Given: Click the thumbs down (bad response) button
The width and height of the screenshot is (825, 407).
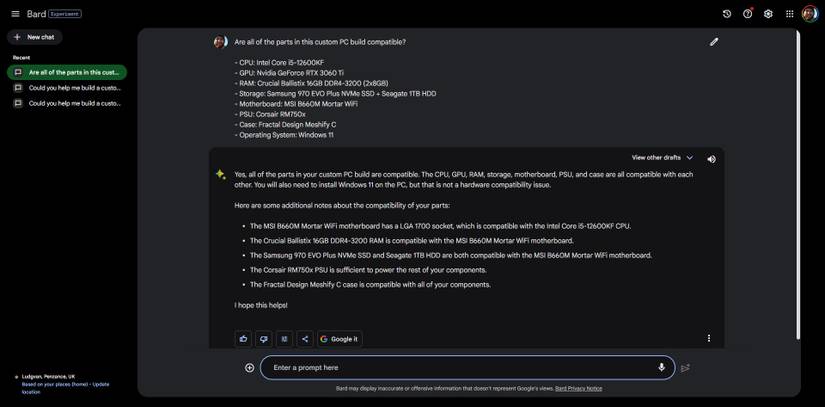Looking at the screenshot, I should (x=263, y=339).
